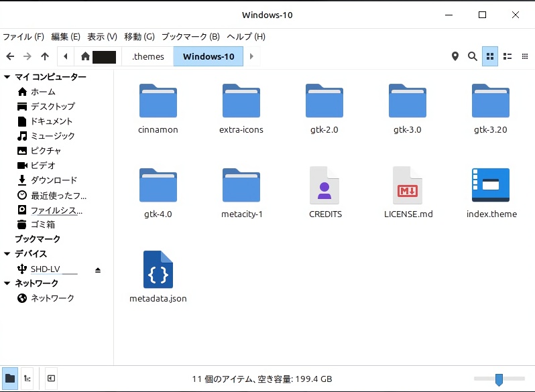The height and width of the screenshot is (392, 535).
Task: Select the metadata.json file
Action: pyautogui.click(x=158, y=277)
